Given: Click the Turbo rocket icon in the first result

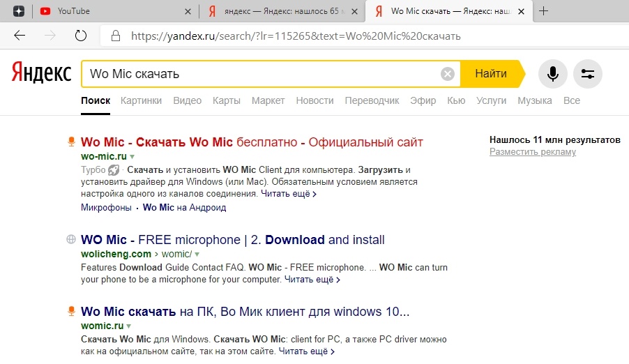Looking at the screenshot, I should tap(114, 170).
